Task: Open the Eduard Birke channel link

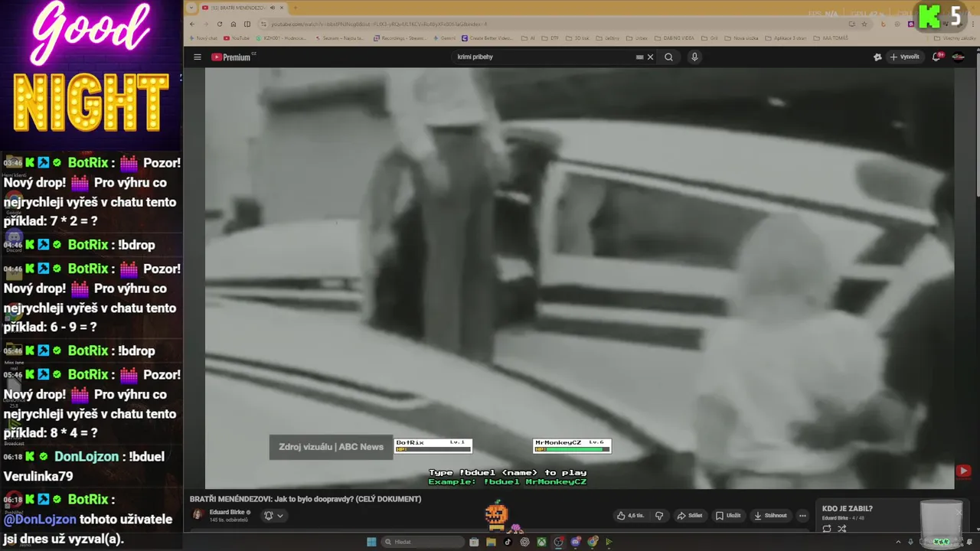Action: 228,512
